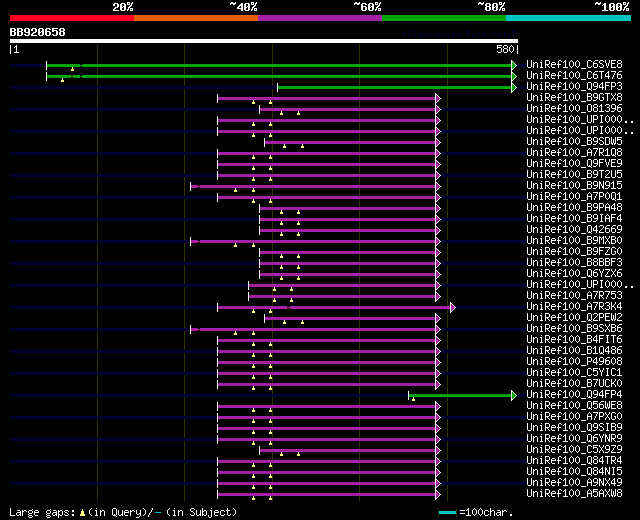640x520 pixels.
Task: Select the UniRef100_C5X9Z9 label
Action: click(574, 450)
